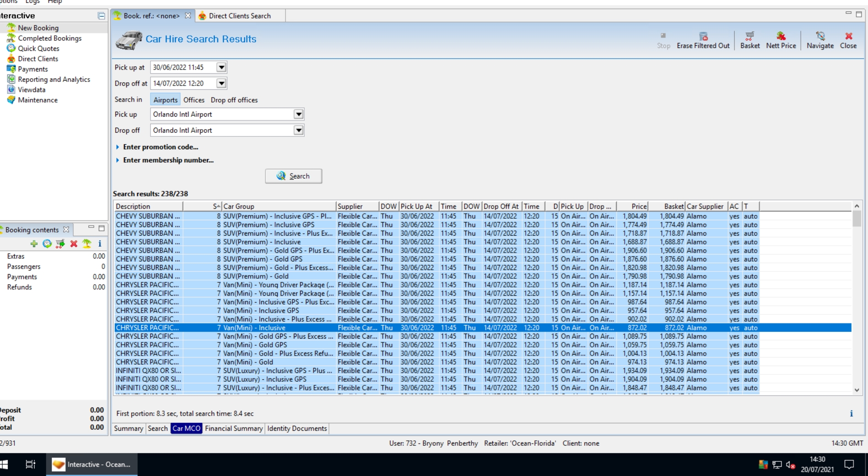Viewport: 868px width, 476px height.
Task: Click the Search button
Action: [x=293, y=176]
